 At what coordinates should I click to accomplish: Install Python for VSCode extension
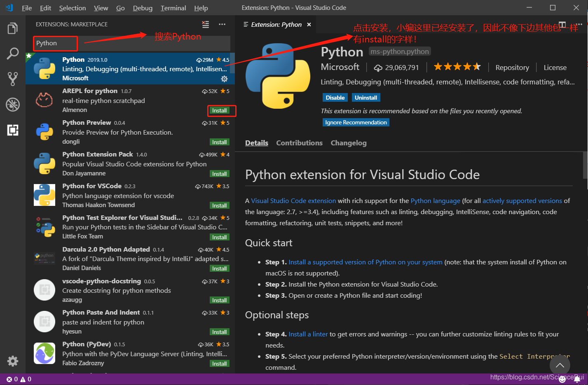coord(219,205)
